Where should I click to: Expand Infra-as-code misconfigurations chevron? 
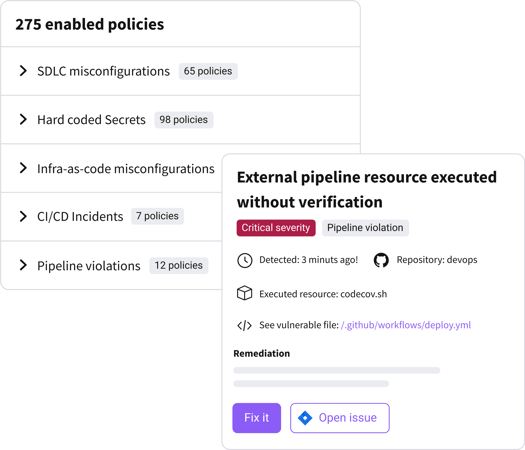[x=23, y=168]
